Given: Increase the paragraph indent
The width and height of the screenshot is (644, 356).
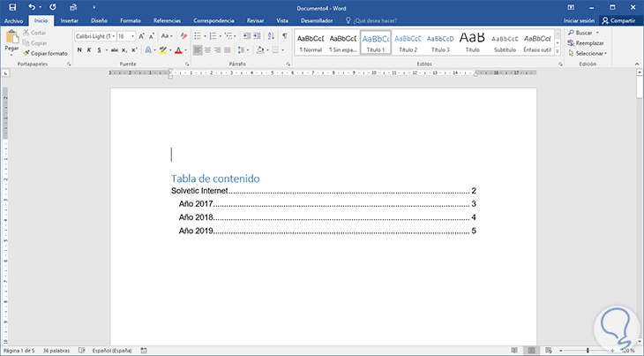Looking at the screenshot, I should 257,36.
